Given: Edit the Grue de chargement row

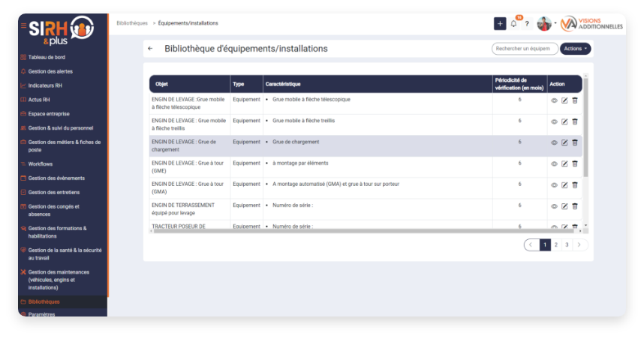Looking at the screenshot, I should click(564, 142).
